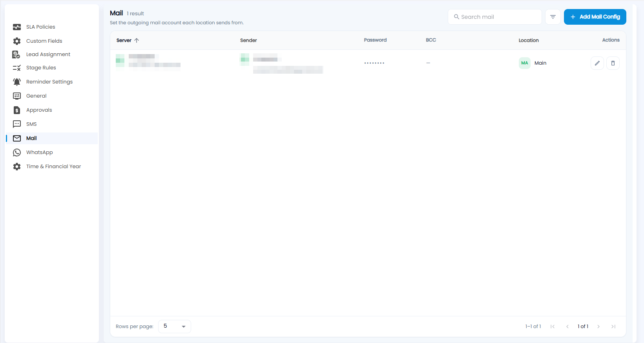This screenshot has width=644, height=343.
Task: Click the MA location avatar badge
Action: 525,63
